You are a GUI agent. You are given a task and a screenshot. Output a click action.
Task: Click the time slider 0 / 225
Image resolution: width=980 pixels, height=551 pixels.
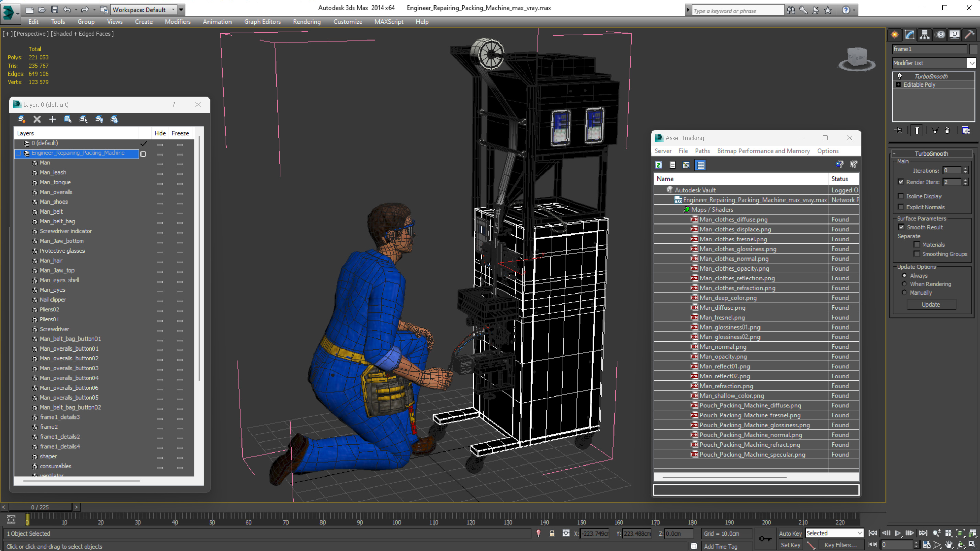pos(40,507)
